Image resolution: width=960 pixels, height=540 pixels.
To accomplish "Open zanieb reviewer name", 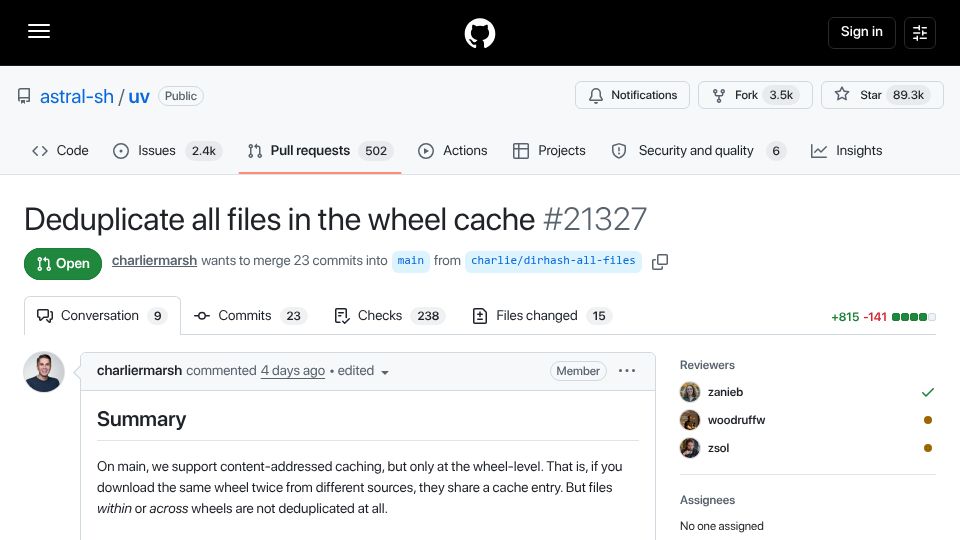I will 726,392.
